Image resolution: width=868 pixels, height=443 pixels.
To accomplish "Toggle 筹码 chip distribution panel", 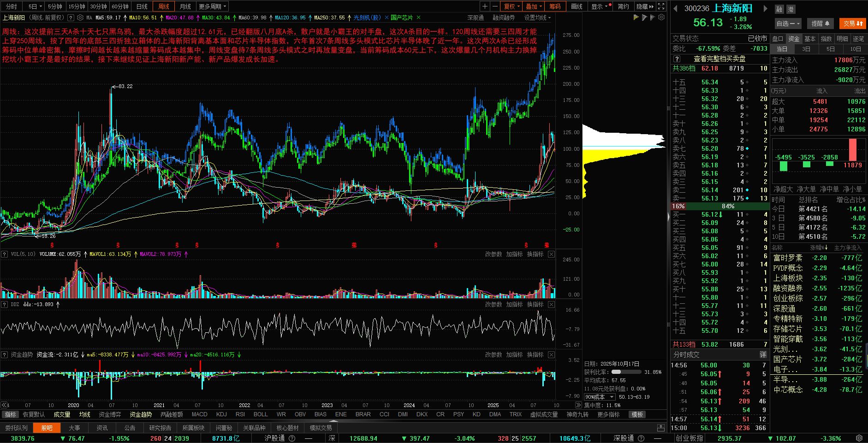I will pos(555,6).
